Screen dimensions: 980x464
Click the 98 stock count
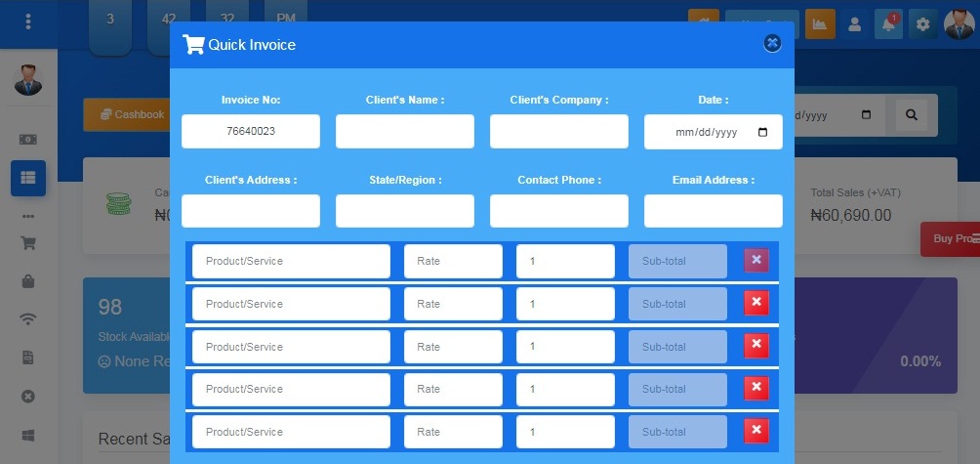(110, 307)
